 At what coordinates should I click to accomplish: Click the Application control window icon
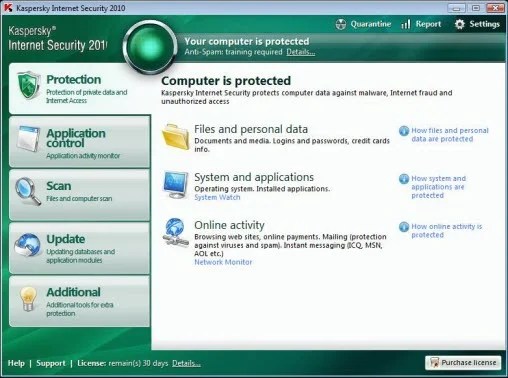29,139
